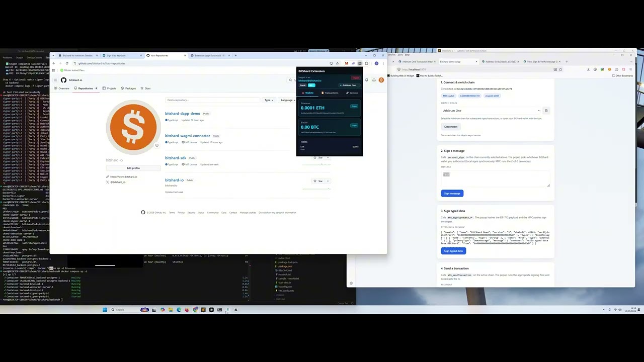644x362 pixels.
Task: Click the wallet-open icon beside Arbitrum One dropdown
Action: pos(546,111)
